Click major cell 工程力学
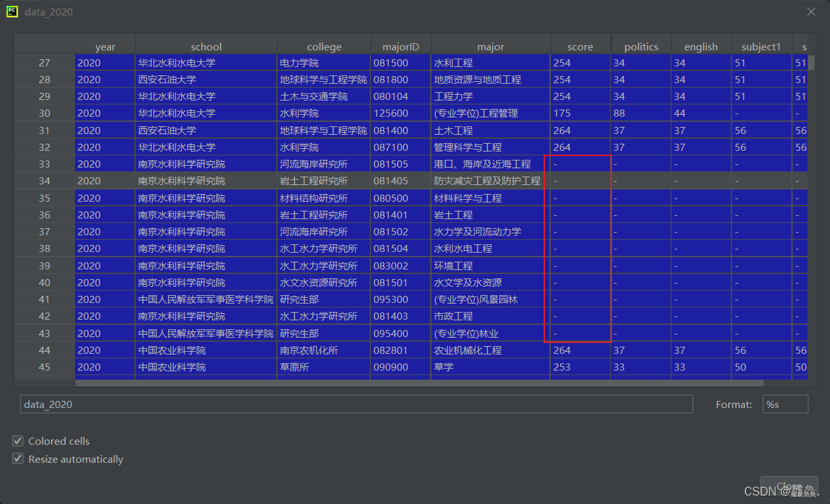830x504 pixels. pyautogui.click(x=491, y=97)
